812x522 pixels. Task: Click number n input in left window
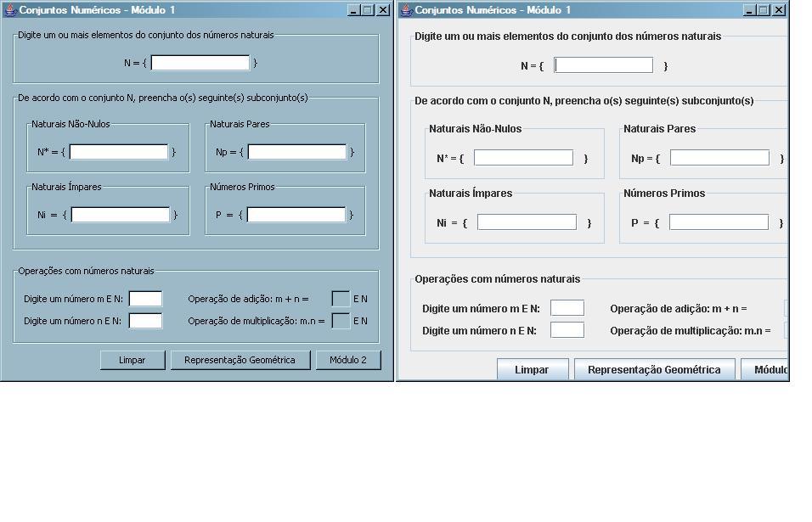coord(145,321)
